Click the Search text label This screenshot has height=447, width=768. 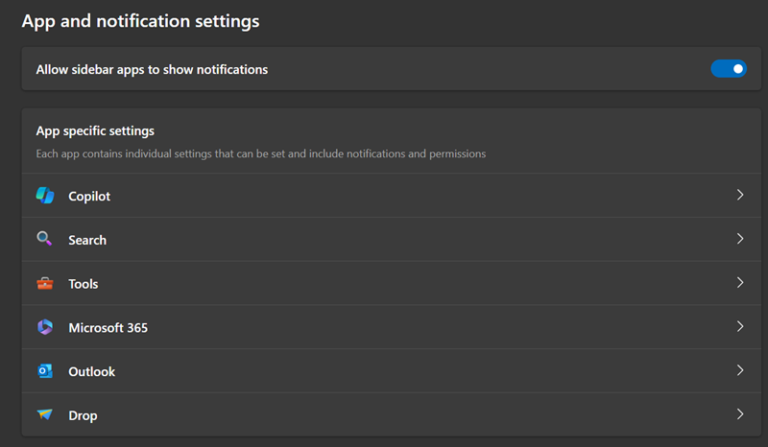(87, 240)
